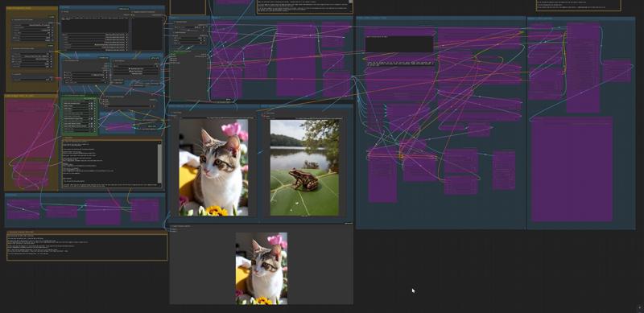Image resolution: width=644 pixels, height=313 pixels.
Task: Click the red output connector on the yellow group's right edge
Action: (57, 78)
